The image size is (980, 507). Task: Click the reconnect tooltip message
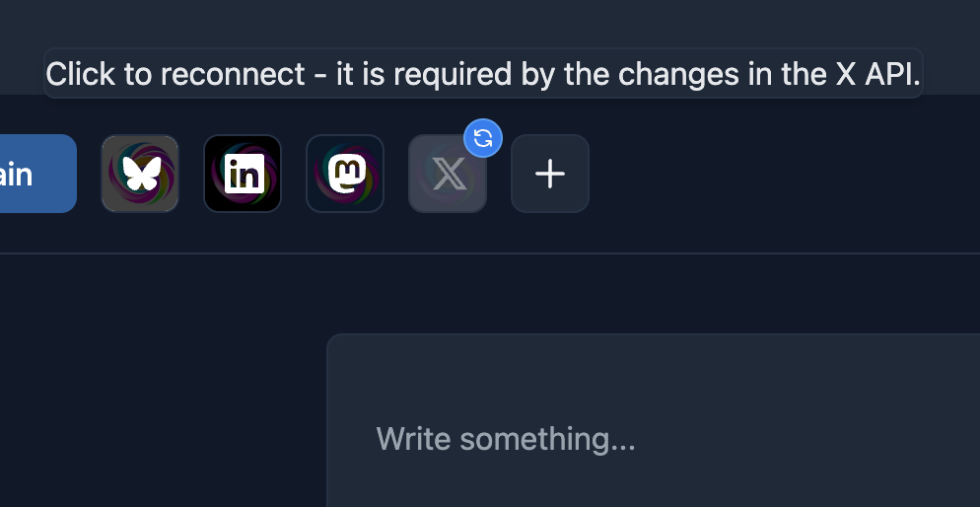tap(483, 74)
